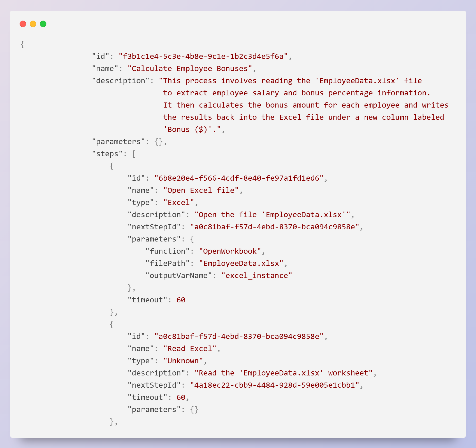Select the workflow id starting with f3b1c1e4
The height and width of the screenshot is (448, 476).
203,56
